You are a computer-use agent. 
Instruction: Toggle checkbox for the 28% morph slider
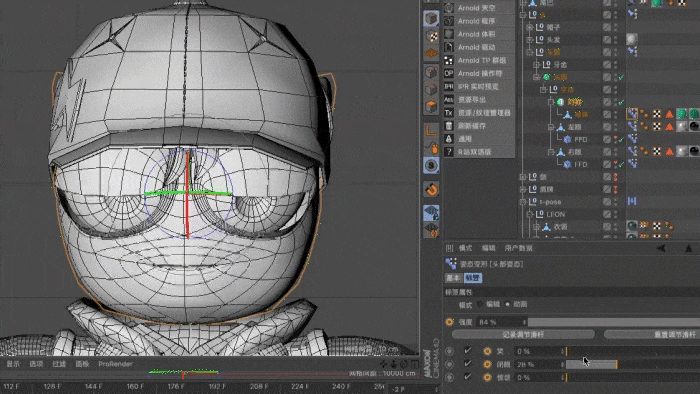[x=467, y=364]
